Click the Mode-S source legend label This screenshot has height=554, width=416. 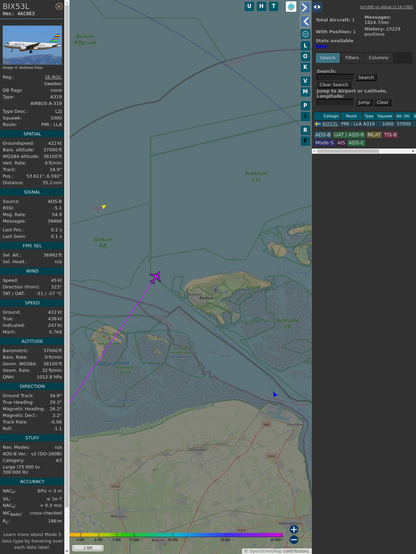pyautogui.click(x=324, y=143)
